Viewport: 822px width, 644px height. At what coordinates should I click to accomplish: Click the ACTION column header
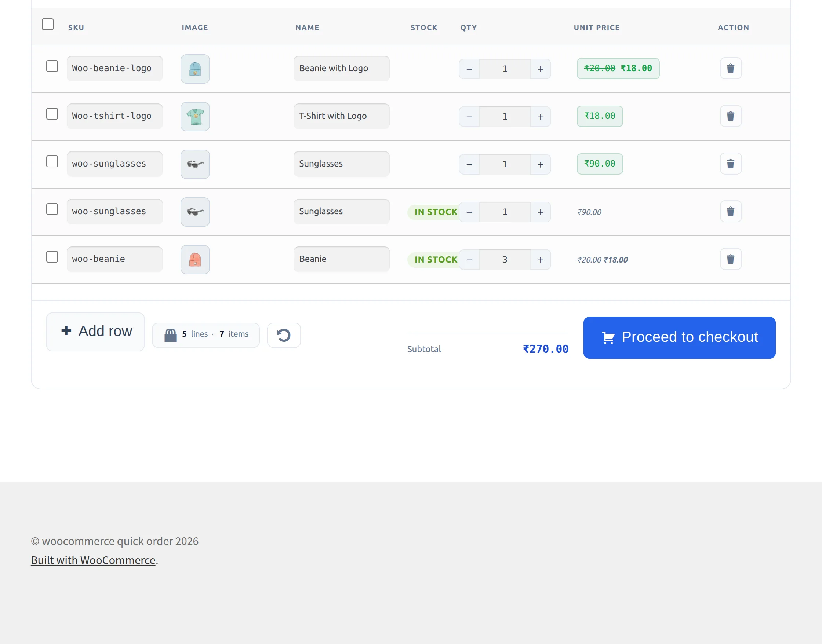click(733, 28)
